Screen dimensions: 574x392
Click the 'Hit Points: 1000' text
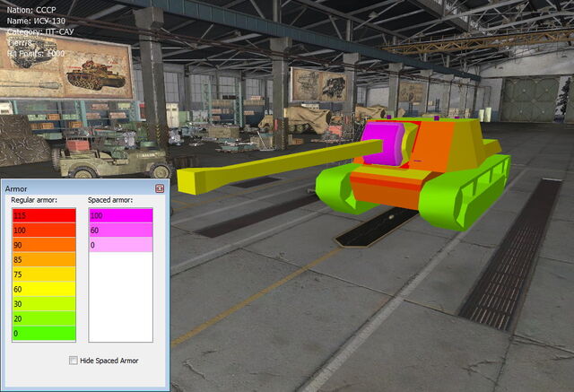click(x=36, y=54)
